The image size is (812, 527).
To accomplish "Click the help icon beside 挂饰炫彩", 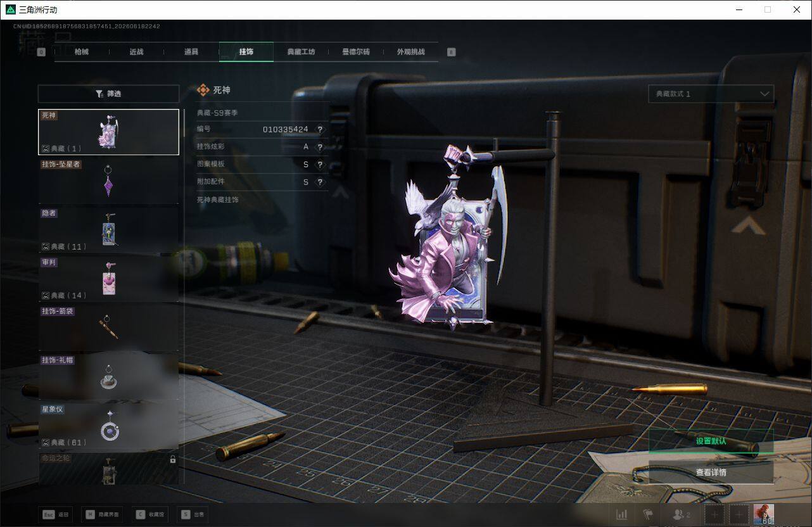I will (320, 147).
